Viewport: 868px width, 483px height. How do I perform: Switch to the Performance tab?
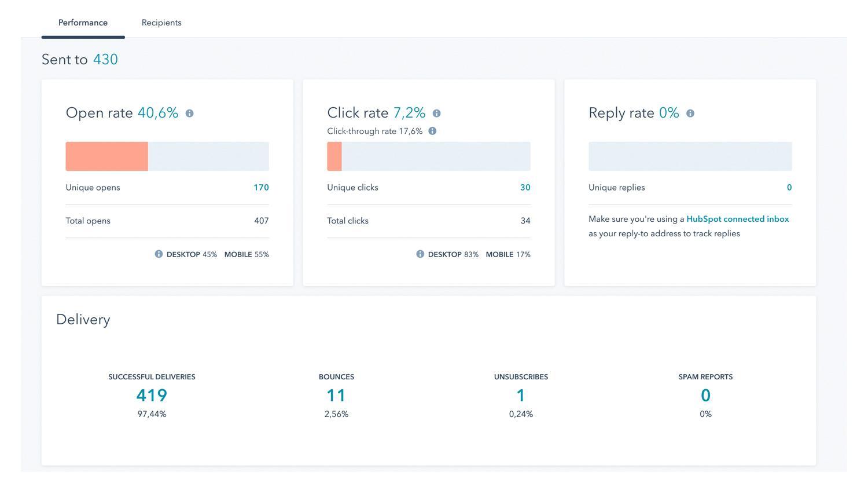click(83, 23)
